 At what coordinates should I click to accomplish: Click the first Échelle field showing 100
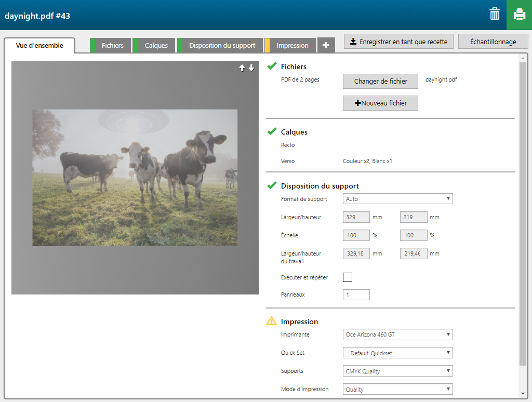point(356,235)
